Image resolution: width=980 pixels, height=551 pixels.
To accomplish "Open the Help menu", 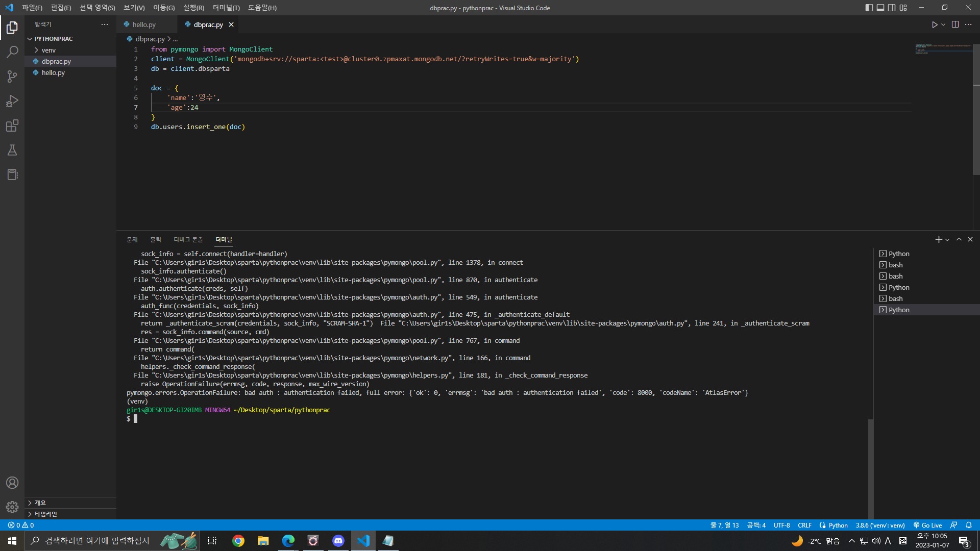I will (262, 8).
